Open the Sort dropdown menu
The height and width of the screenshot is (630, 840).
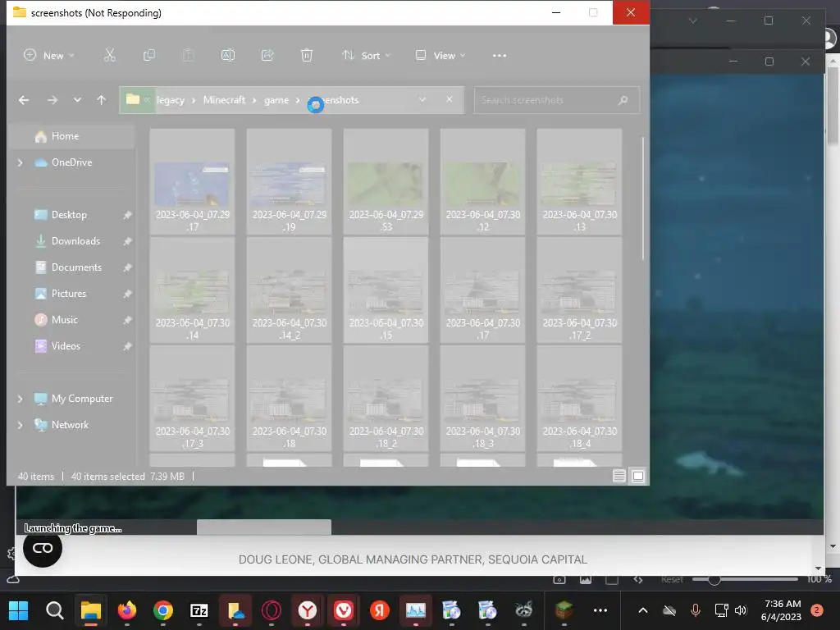(x=367, y=55)
